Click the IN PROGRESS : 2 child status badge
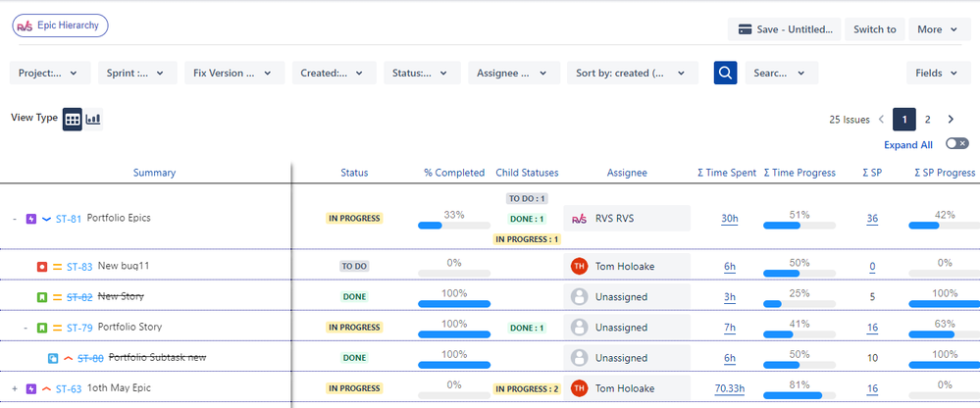This screenshot has width=980, height=408. 527,389
